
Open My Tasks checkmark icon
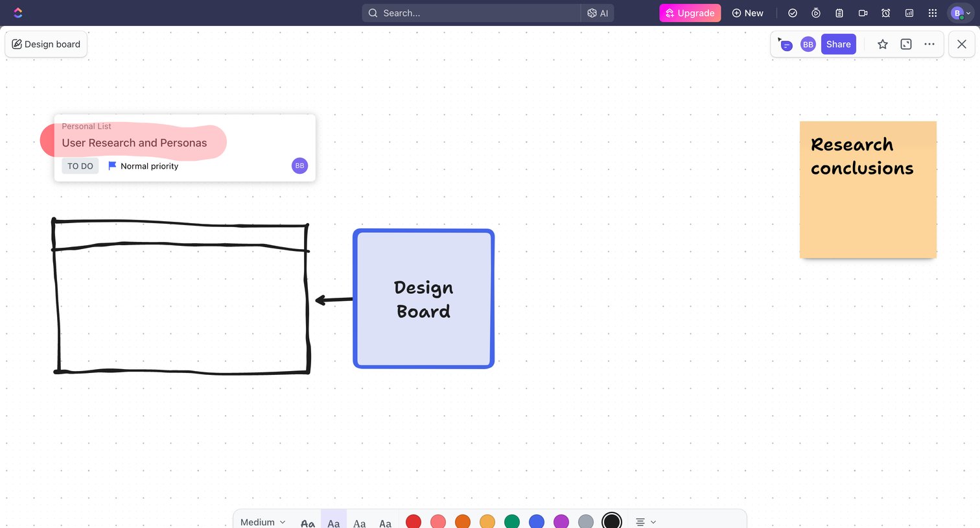click(792, 13)
